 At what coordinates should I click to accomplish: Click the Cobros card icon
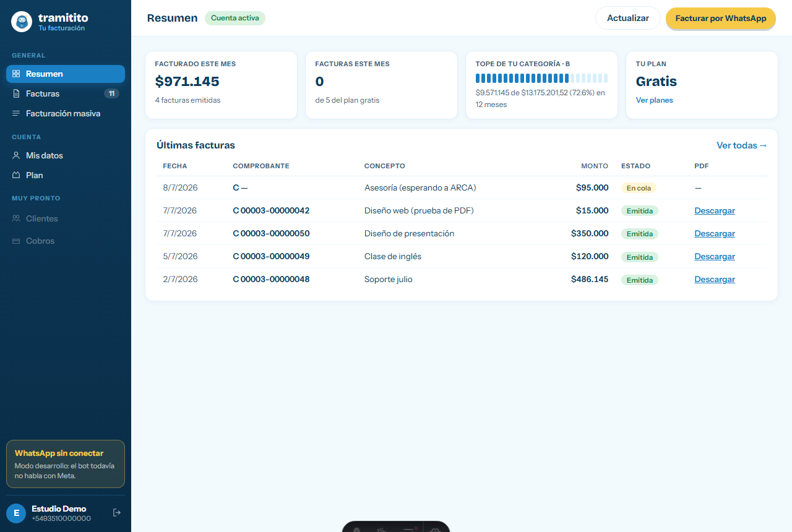click(16, 241)
